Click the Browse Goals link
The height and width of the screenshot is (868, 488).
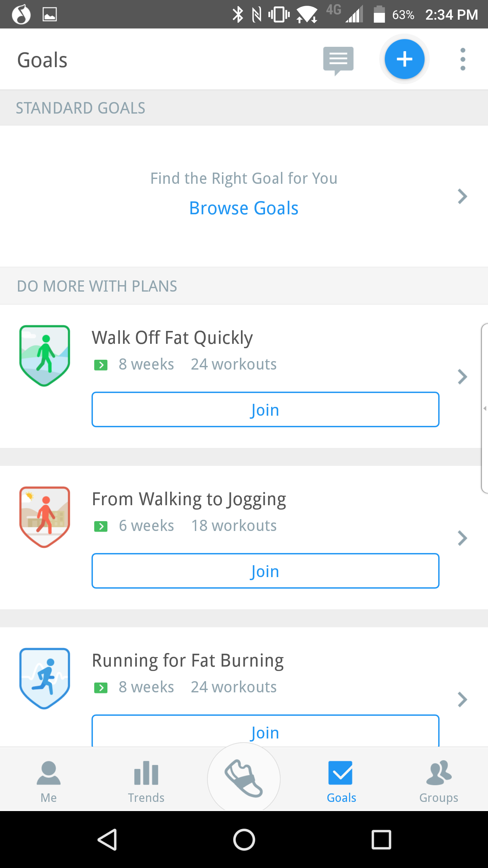pyautogui.click(x=244, y=208)
